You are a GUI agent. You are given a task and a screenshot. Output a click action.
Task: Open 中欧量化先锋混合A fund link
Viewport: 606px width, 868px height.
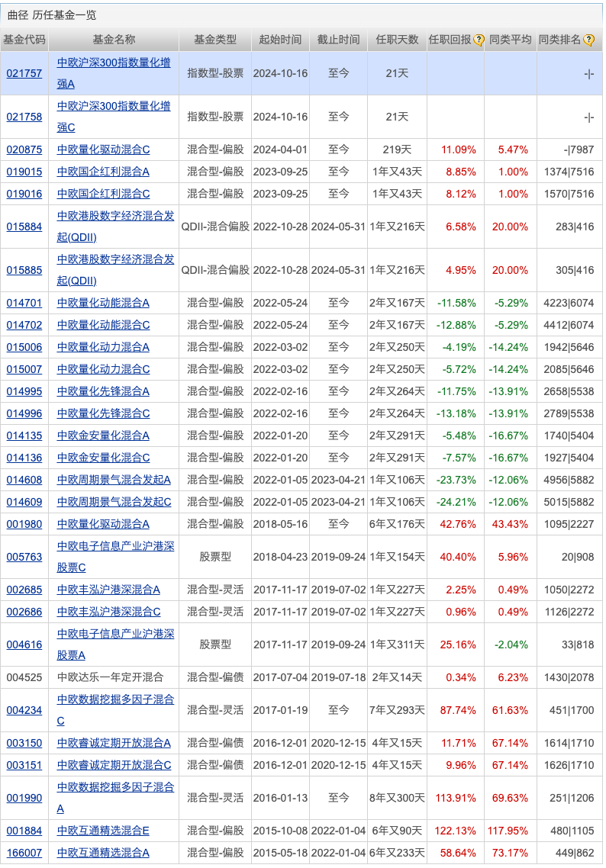pos(103,391)
